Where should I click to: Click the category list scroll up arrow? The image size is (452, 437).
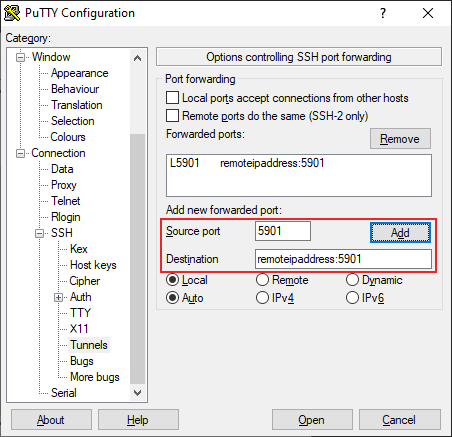[x=137, y=58]
